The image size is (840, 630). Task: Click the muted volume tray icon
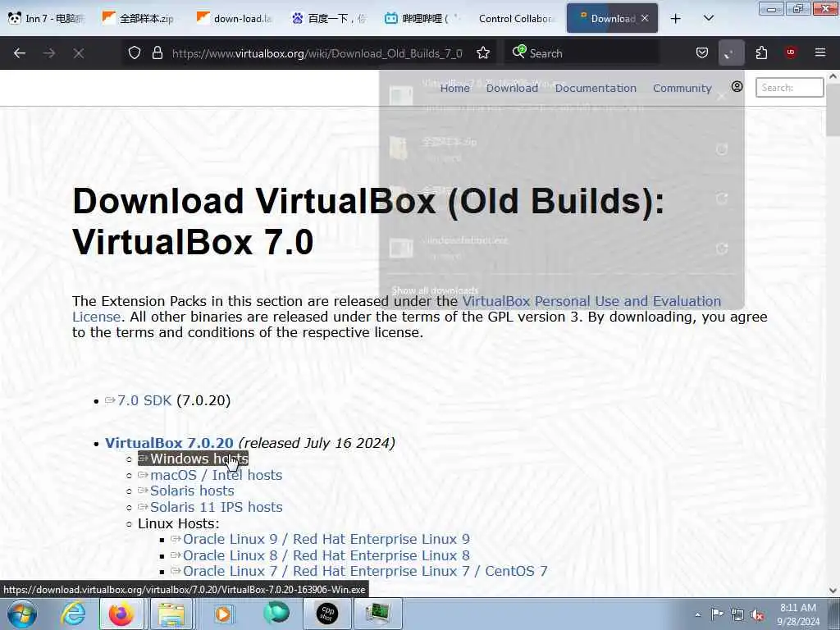click(x=757, y=614)
